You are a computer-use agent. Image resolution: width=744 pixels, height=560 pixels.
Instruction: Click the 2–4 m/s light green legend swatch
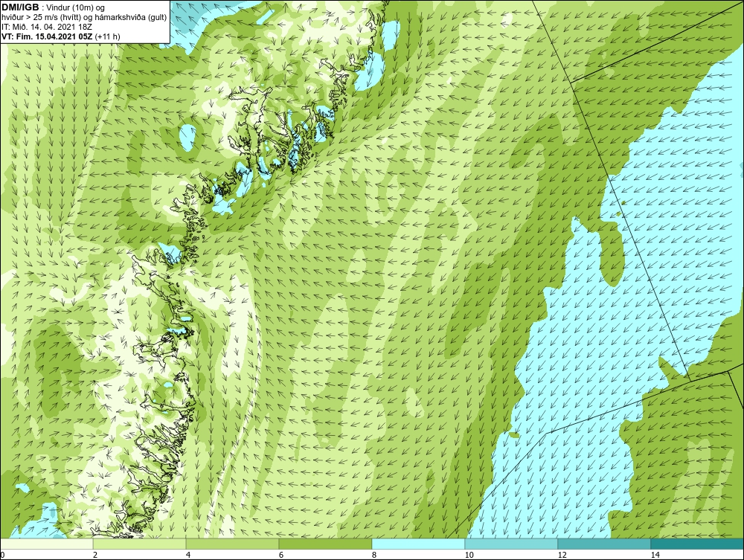(140, 544)
